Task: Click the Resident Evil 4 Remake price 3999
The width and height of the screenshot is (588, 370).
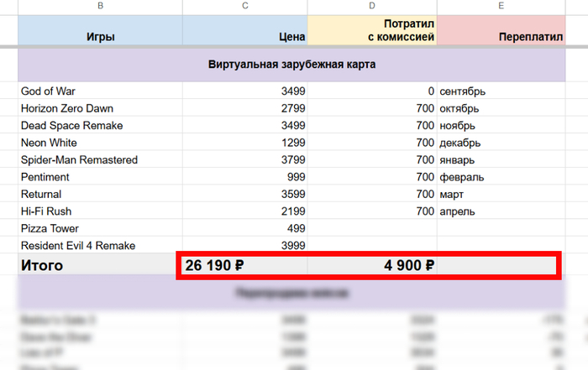Action: pyautogui.click(x=244, y=246)
